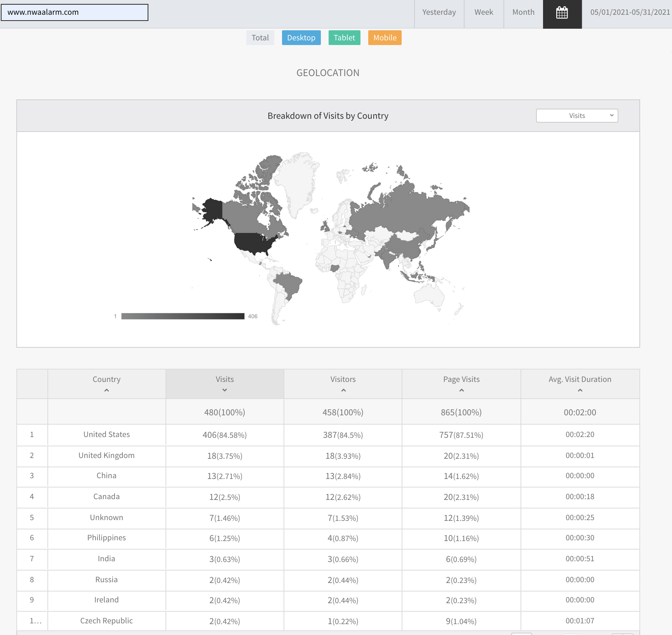Select the Yesterday time range tab

[439, 12]
